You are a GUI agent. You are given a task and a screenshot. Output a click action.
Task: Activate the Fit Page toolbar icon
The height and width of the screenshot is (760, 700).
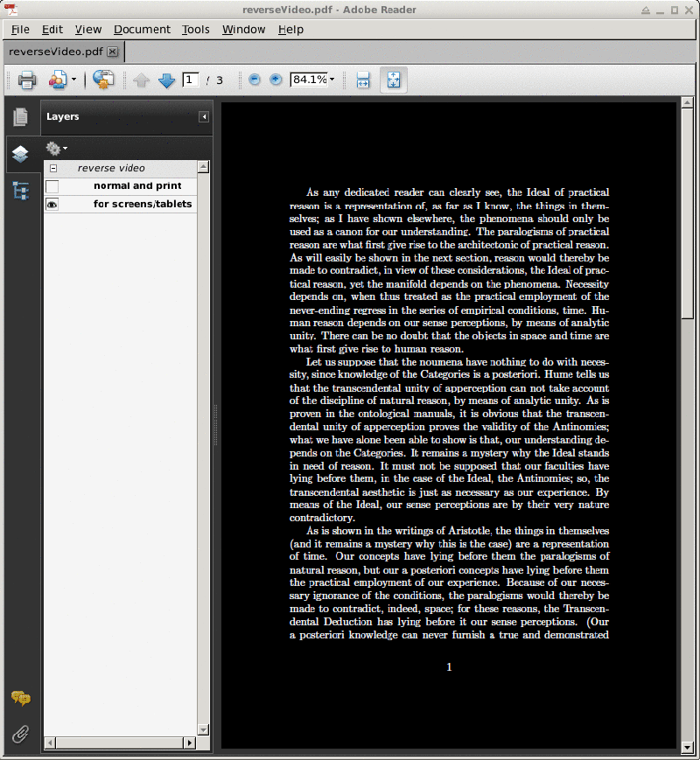coord(394,80)
